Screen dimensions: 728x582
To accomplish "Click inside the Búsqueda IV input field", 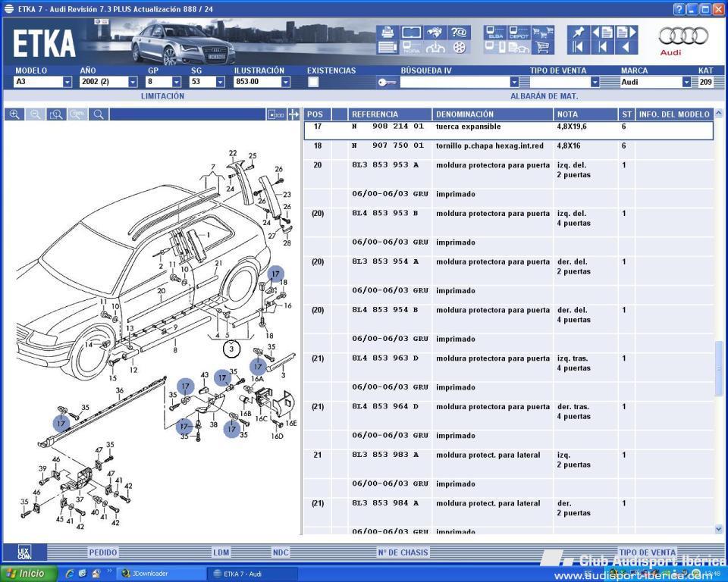I will 454,82.
